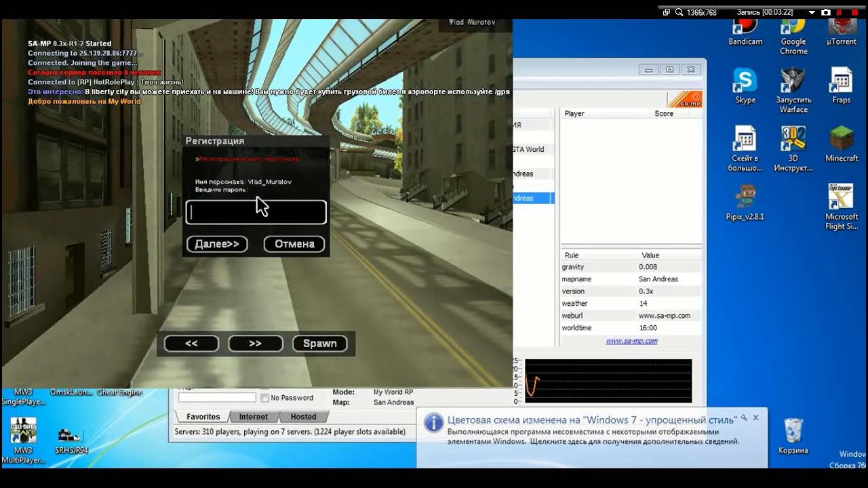Click the 1366x768 resolution text in the recorder bar
This screenshot has width=868, height=488.
coord(702,12)
